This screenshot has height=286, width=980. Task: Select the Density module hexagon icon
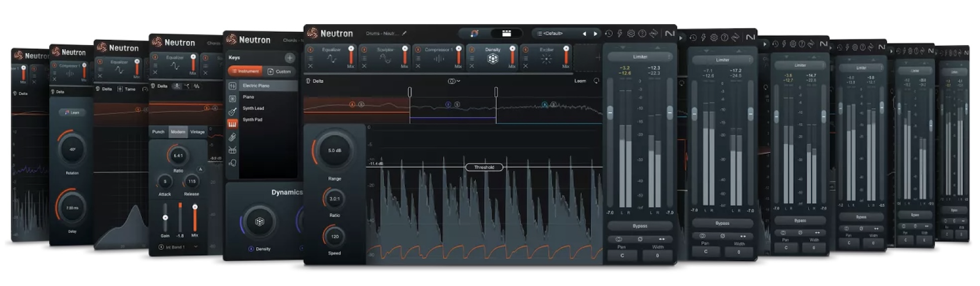click(493, 59)
